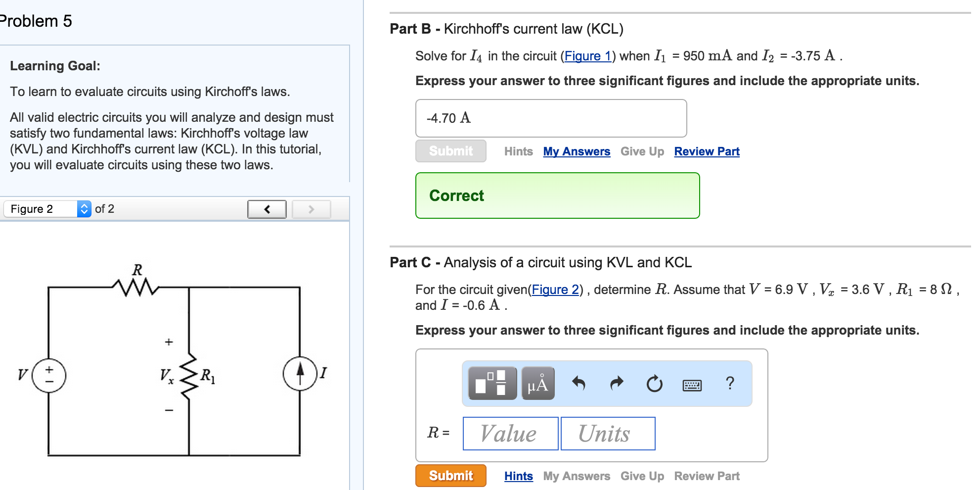
Task: Click the previous figure arrow button
Action: (x=267, y=209)
